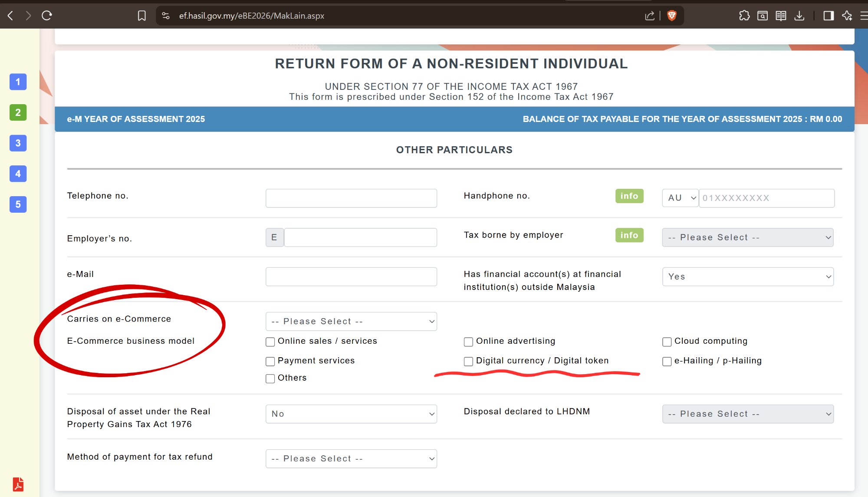Click the info button beside Tax borne by employer

629,235
